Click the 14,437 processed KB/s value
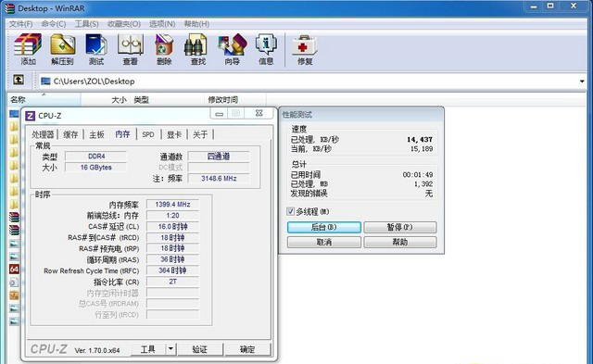Image resolution: width=593 pixels, height=364 pixels. point(420,140)
